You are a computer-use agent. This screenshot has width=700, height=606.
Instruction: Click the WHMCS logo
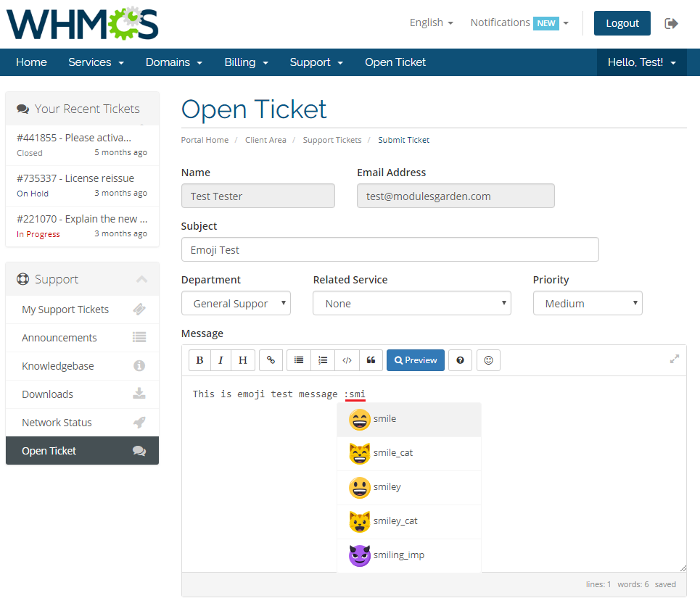click(x=83, y=24)
